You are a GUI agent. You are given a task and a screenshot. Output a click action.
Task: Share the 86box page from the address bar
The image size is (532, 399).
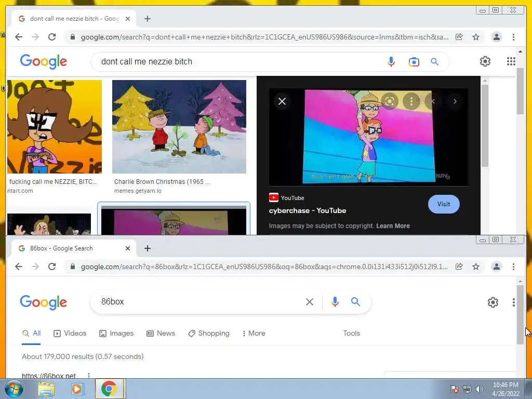pyautogui.click(x=459, y=267)
